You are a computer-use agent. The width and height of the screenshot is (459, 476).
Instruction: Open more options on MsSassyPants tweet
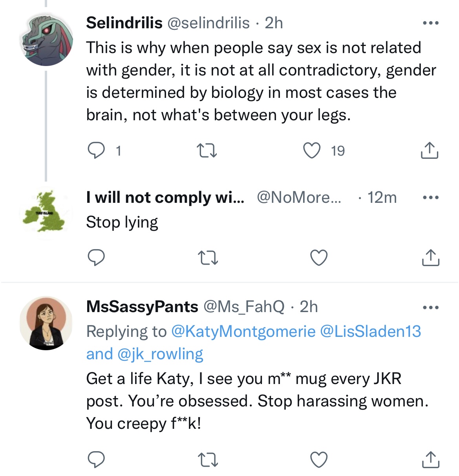click(x=431, y=307)
